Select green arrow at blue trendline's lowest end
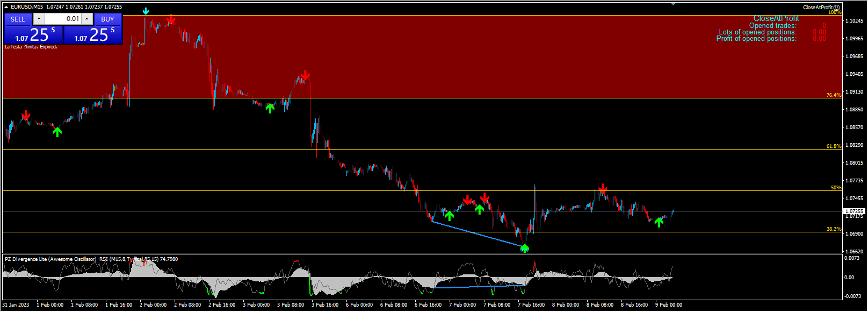Viewport: 868px width, 312px height. (x=524, y=248)
